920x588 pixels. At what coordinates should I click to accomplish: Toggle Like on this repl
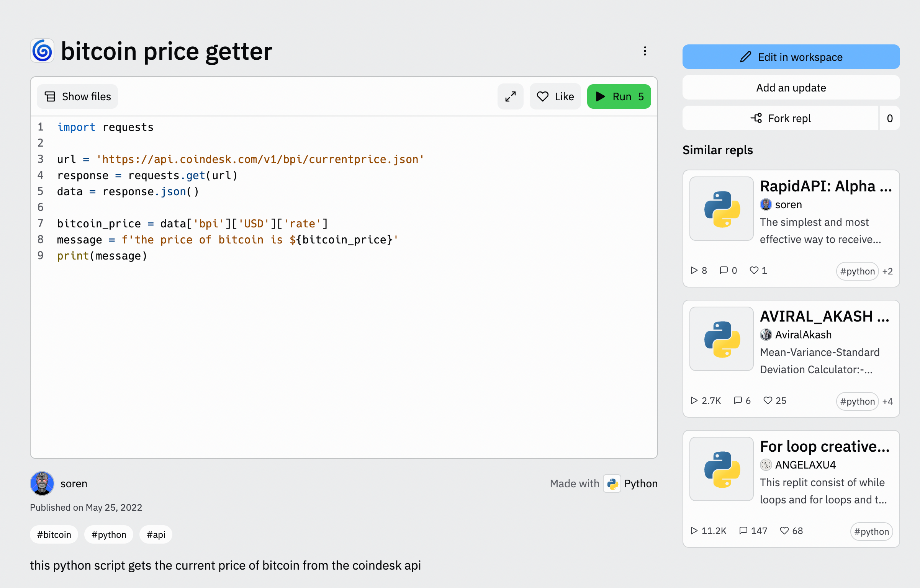click(555, 96)
